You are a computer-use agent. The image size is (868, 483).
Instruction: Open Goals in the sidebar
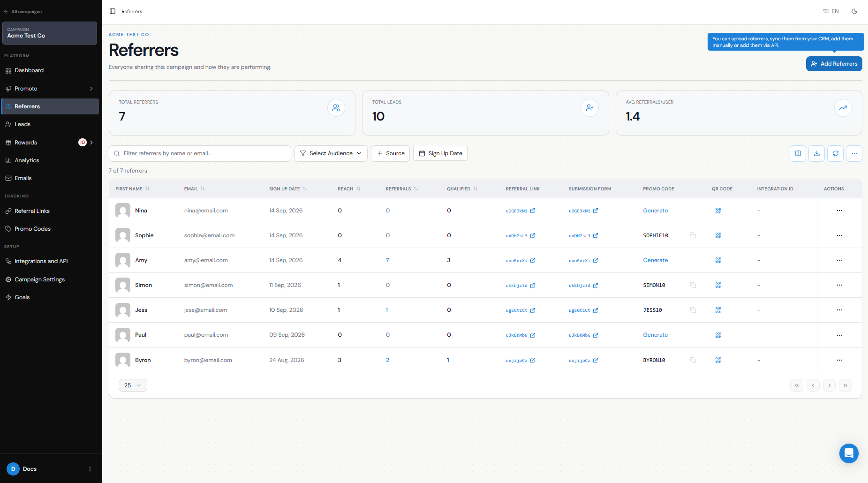click(x=50, y=297)
